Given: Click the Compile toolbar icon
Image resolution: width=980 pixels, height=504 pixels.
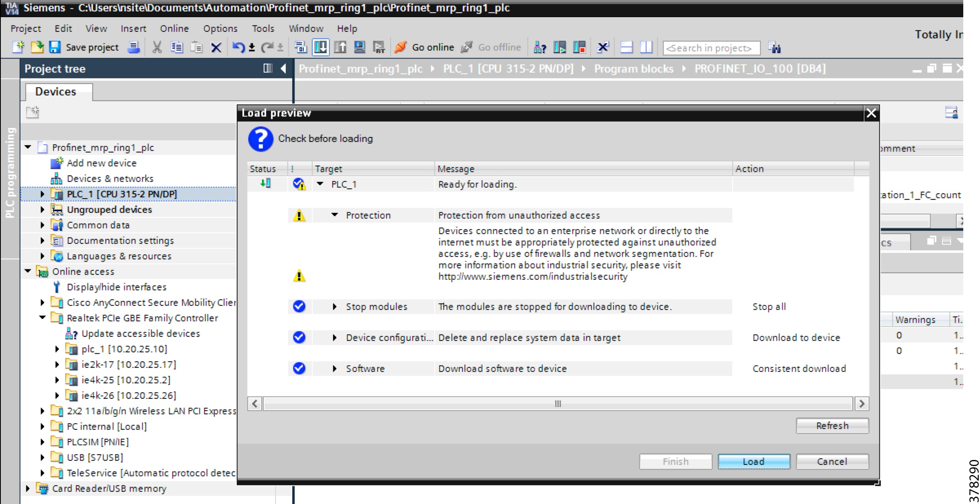Looking at the screenshot, I should [x=301, y=47].
